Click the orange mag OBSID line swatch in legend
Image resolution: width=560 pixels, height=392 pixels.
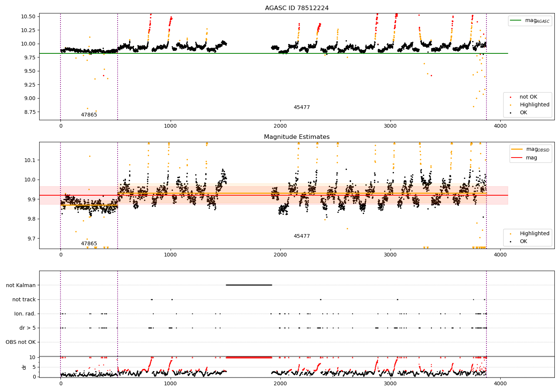[x=517, y=149]
